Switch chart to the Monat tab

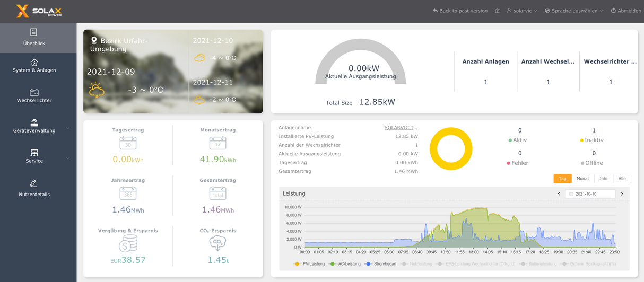(x=583, y=179)
